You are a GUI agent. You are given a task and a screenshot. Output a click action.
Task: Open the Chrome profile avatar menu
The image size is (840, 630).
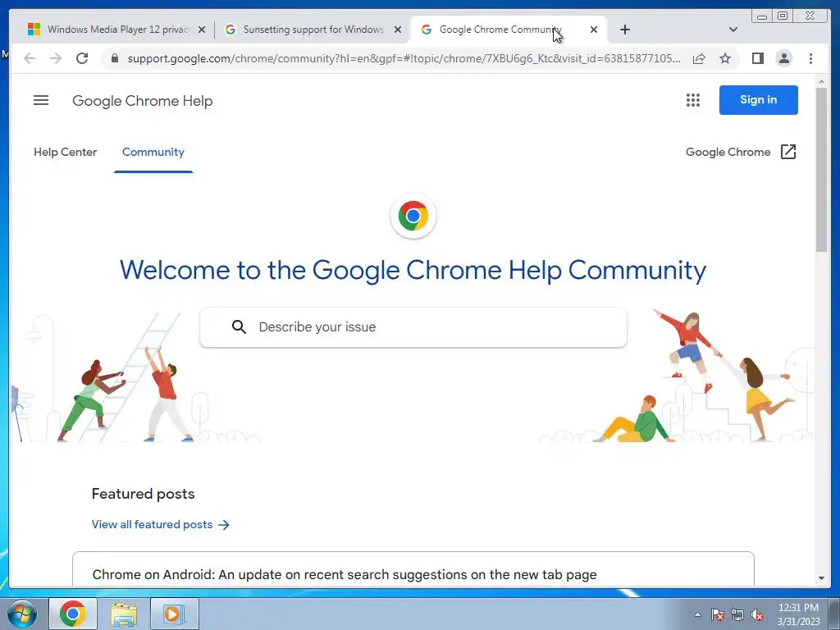[783, 58]
